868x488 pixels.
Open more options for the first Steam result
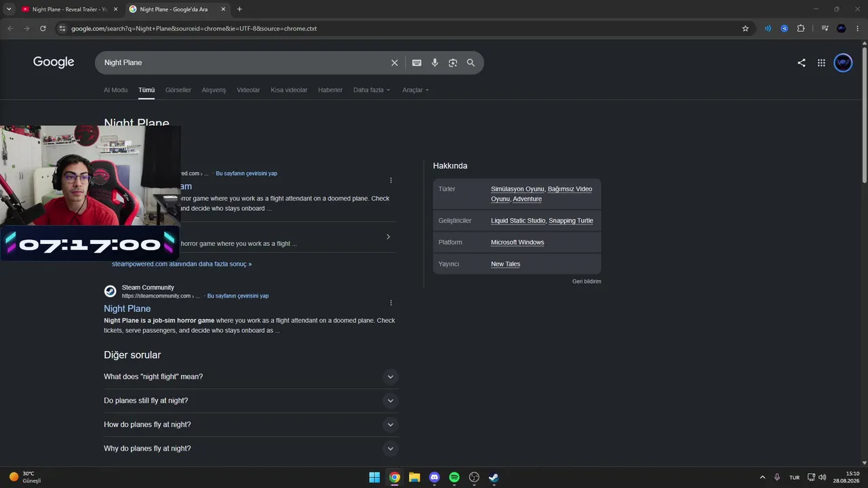click(x=391, y=180)
